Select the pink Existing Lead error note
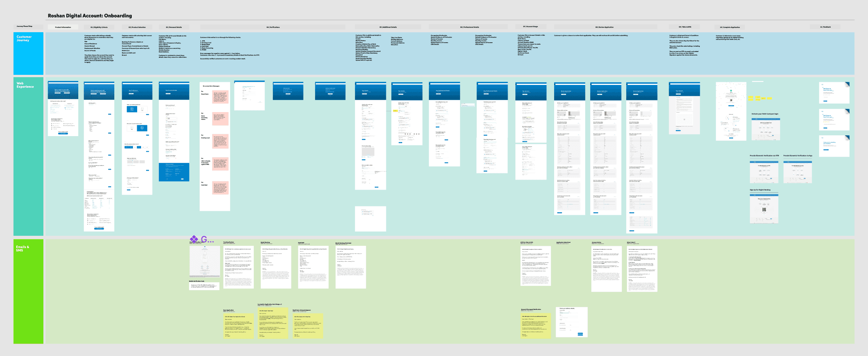This screenshot has height=356, width=868. coord(220,142)
